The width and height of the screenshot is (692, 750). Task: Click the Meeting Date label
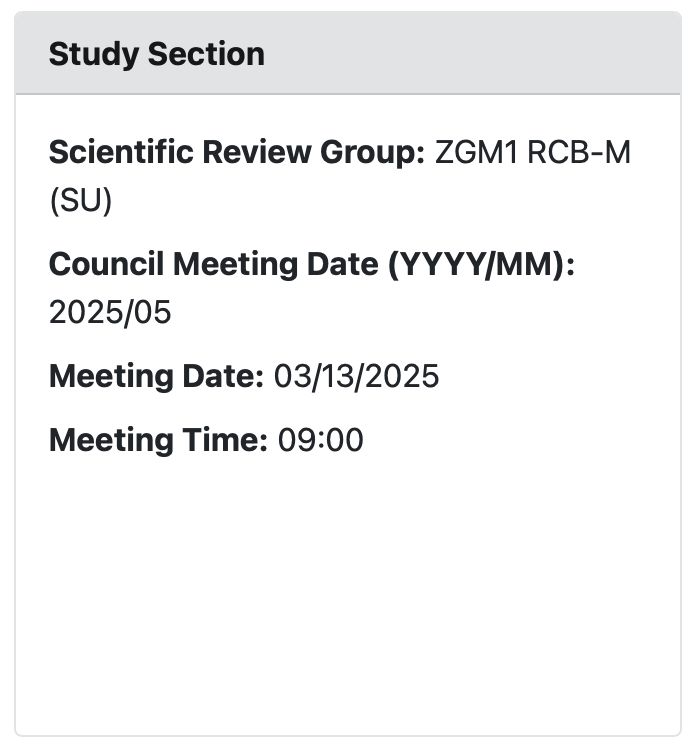point(156,377)
